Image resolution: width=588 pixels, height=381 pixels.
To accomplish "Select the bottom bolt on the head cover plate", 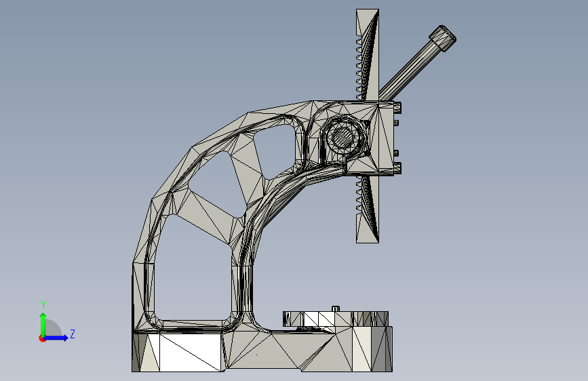I will click(x=397, y=168).
